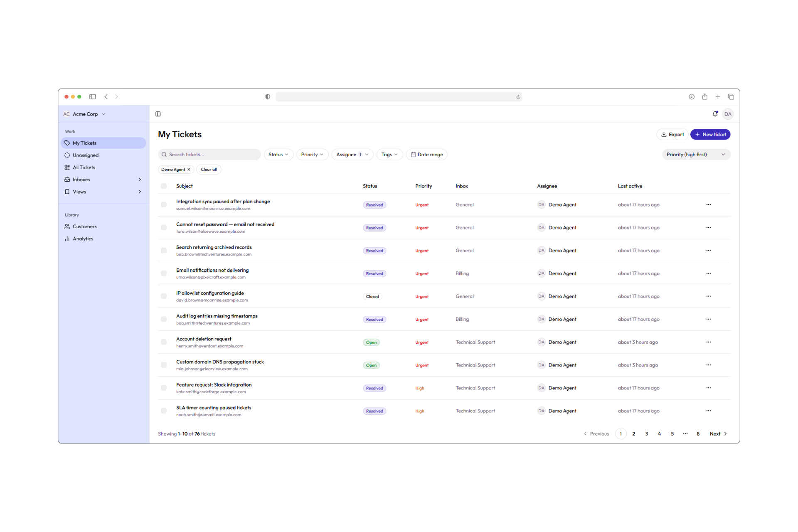Open row actions for SLA timer counting ticket
This screenshot has width=798, height=532.
[x=709, y=411]
